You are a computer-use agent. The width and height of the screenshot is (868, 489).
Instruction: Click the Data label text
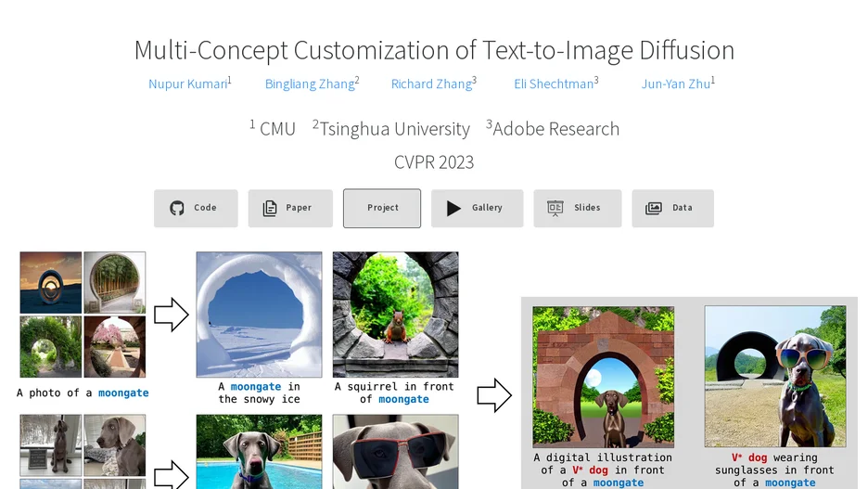tap(683, 208)
